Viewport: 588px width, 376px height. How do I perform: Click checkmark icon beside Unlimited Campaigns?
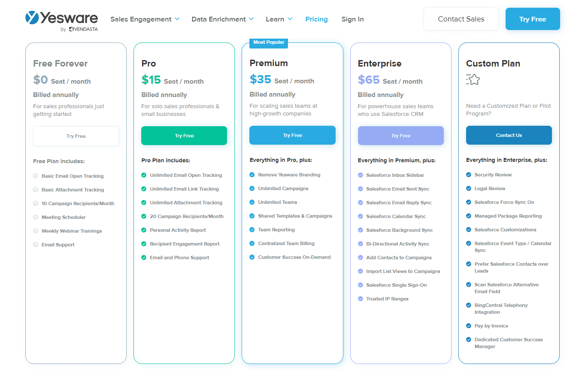[252, 188]
